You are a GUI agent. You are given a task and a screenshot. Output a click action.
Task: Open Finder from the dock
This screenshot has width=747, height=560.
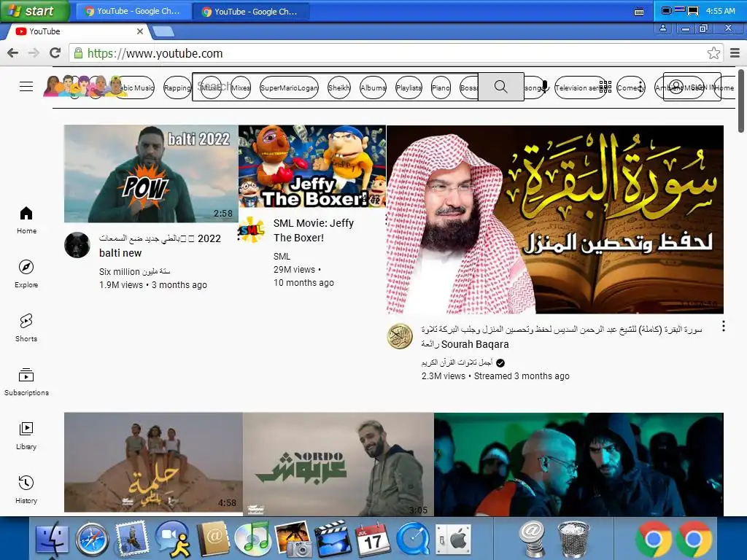[52, 539]
